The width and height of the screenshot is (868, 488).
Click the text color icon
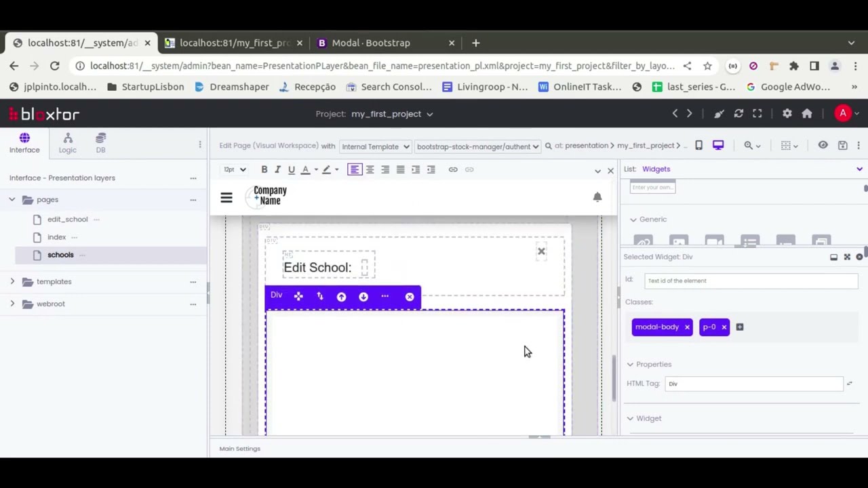point(305,169)
